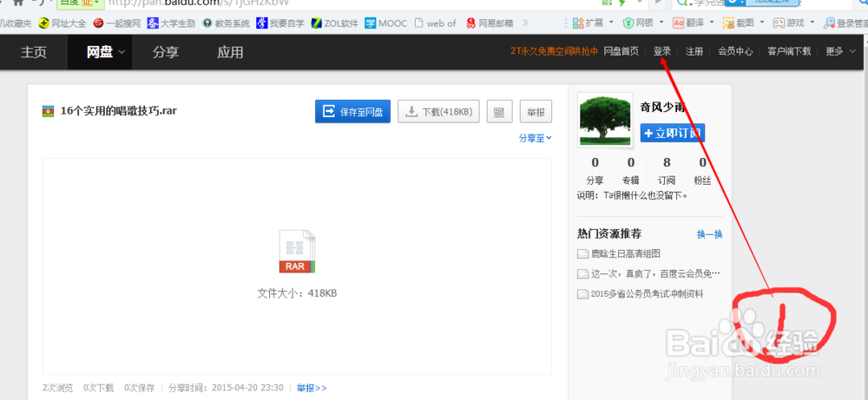Screen dimensions: 868x400
Task: Click the 订阅 count stat
Action: 667,171
